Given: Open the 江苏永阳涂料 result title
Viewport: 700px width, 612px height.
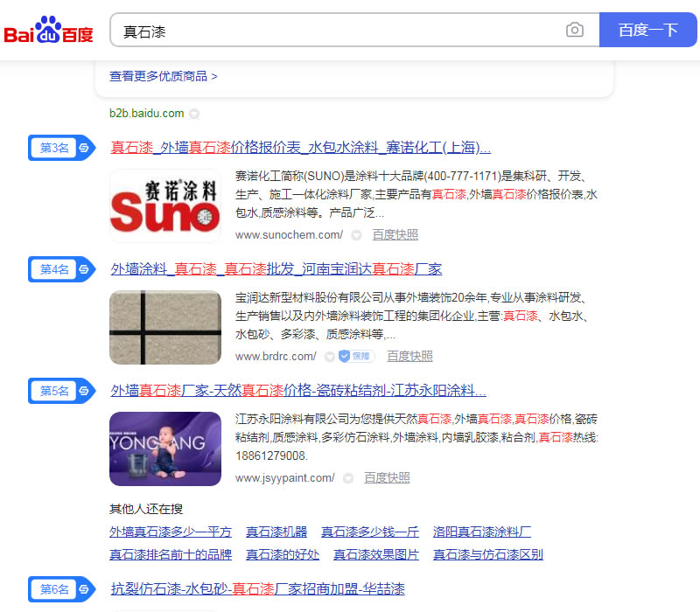Looking at the screenshot, I should coord(298,391).
